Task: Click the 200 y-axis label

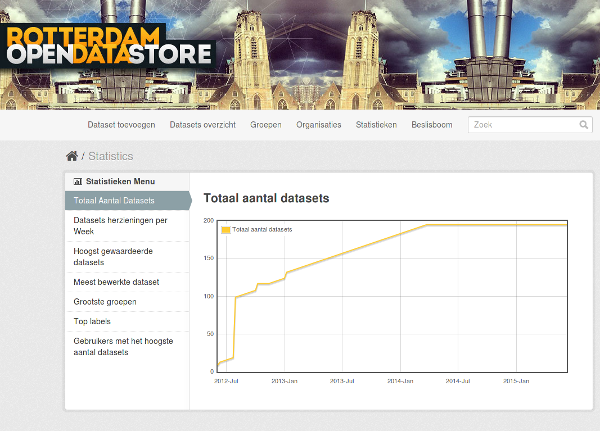Action: click(x=209, y=221)
